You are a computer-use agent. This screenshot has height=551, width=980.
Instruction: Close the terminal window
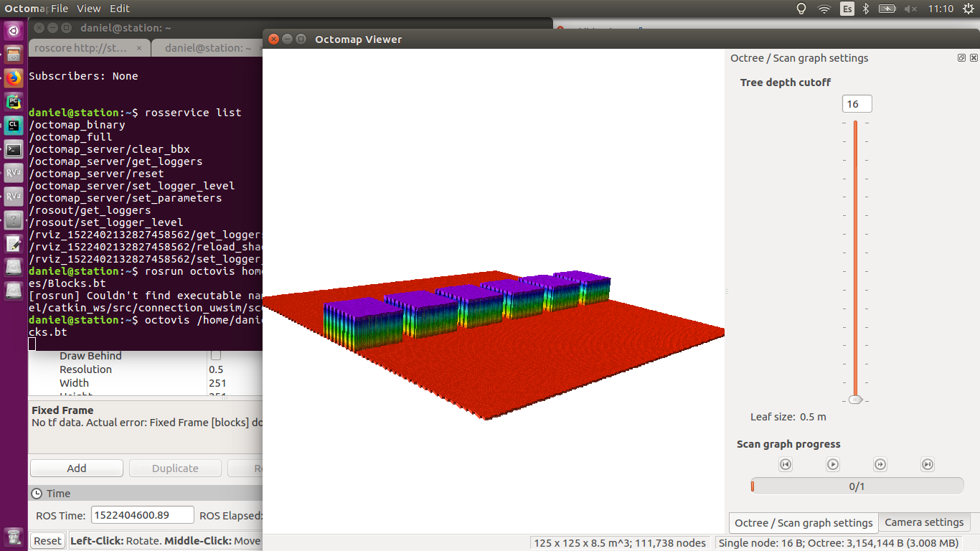point(38,28)
